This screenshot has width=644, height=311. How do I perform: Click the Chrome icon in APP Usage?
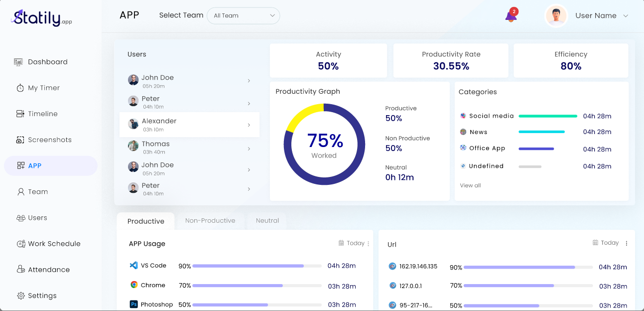click(x=134, y=286)
